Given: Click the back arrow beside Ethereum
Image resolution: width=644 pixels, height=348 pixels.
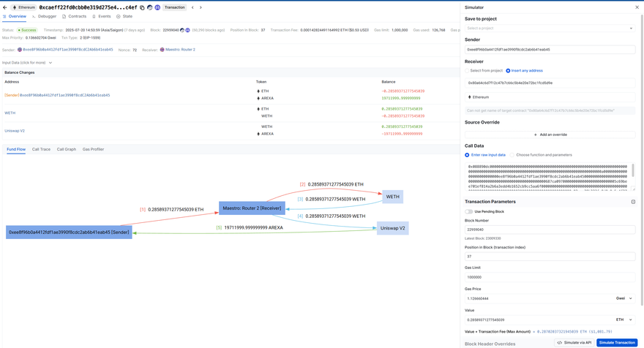Looking at the screenshot, I should click(x=4, y=7).
